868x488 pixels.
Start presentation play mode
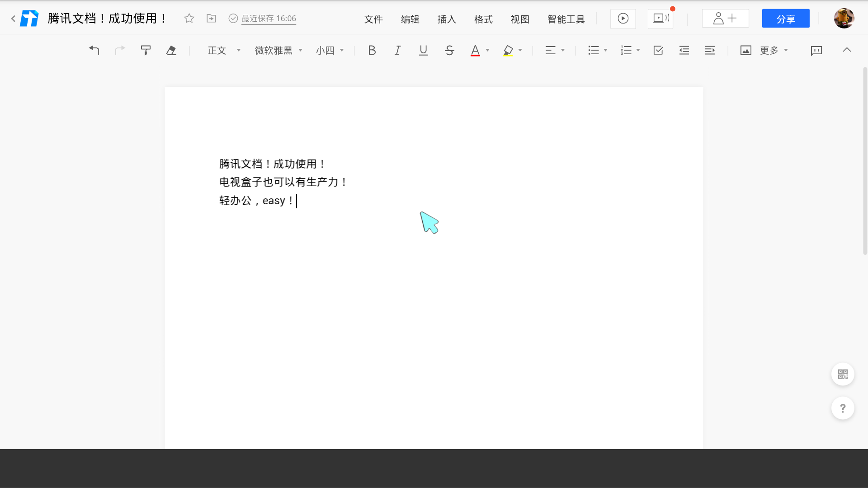[623, 19]
